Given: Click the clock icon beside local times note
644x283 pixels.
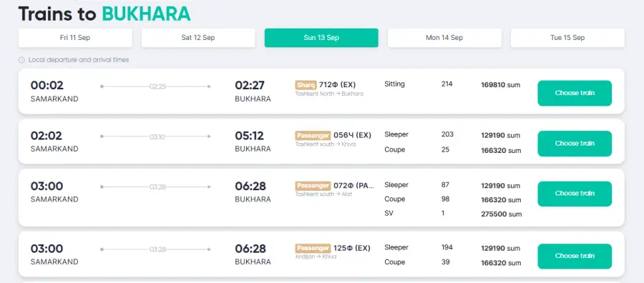Looking at the screenshot, I should 21,60.
